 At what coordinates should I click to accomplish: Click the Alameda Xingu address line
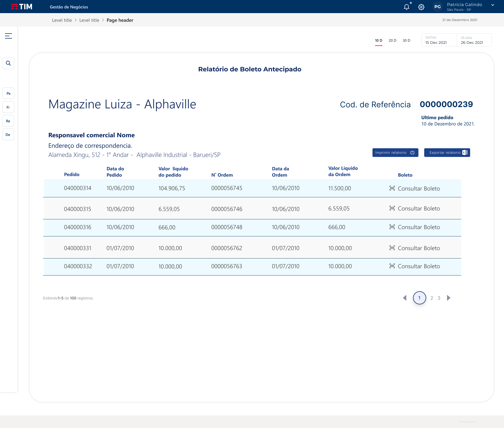[x=134, y=155]
